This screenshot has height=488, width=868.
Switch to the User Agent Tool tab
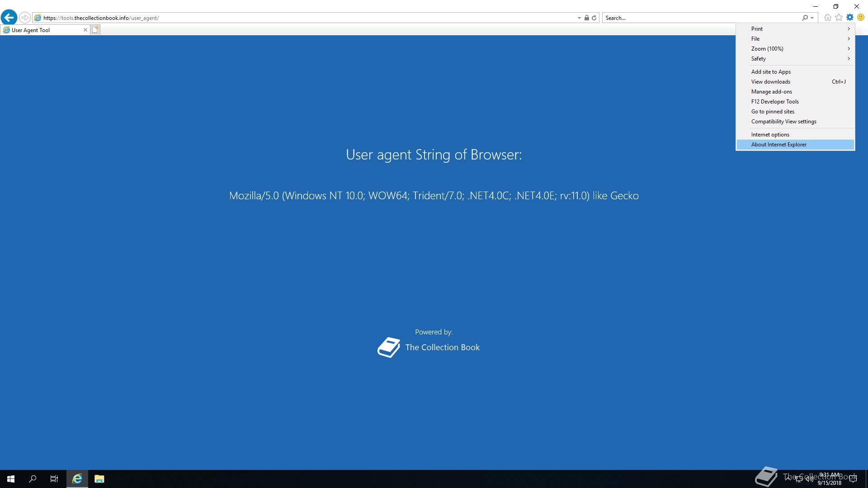[45, 30]
